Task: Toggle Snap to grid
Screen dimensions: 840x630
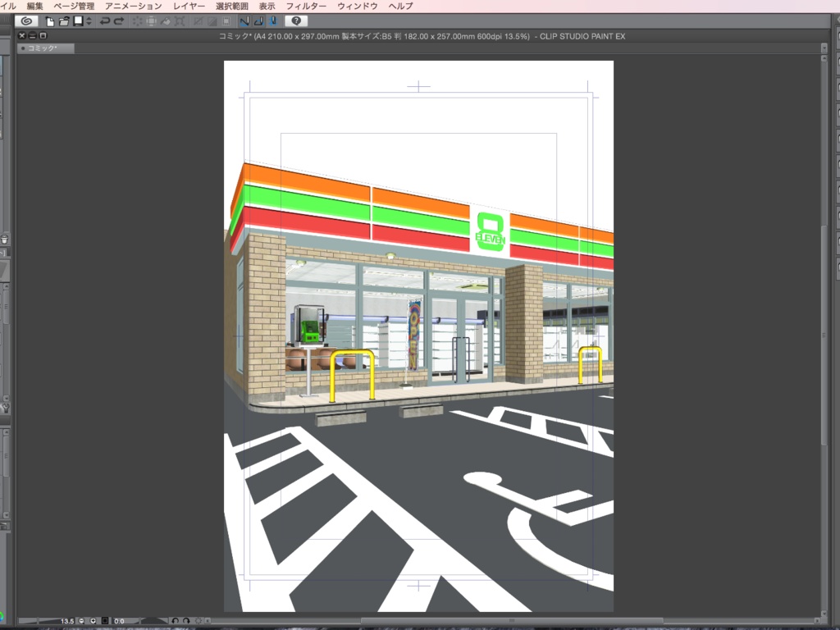Action: point(272,21)
